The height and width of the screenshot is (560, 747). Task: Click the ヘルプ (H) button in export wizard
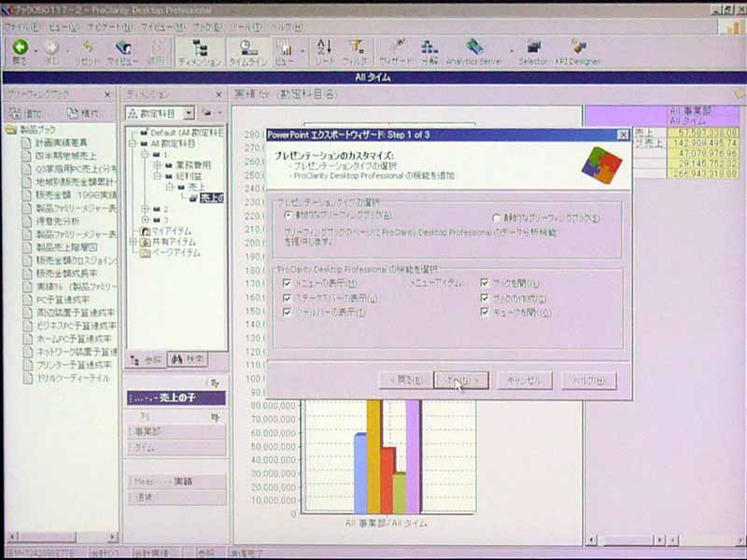pos(589,381)
